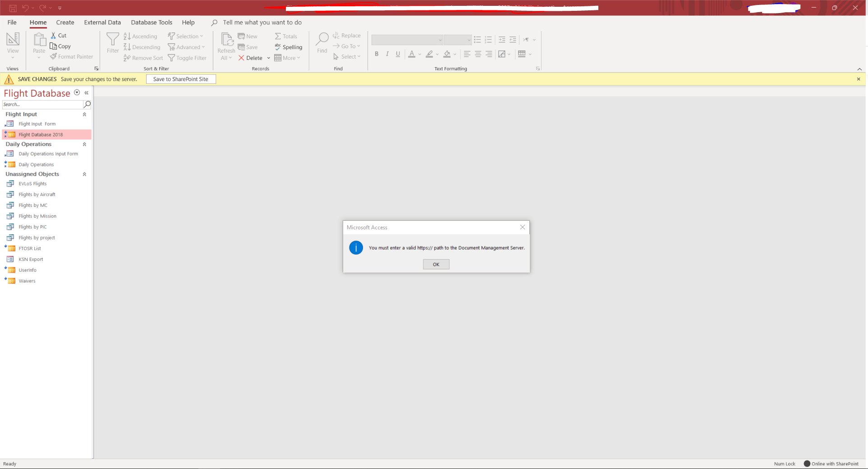868x469 pixels.
Task: Click the Filter funnel icon
Action: click(x=113, y=40)
